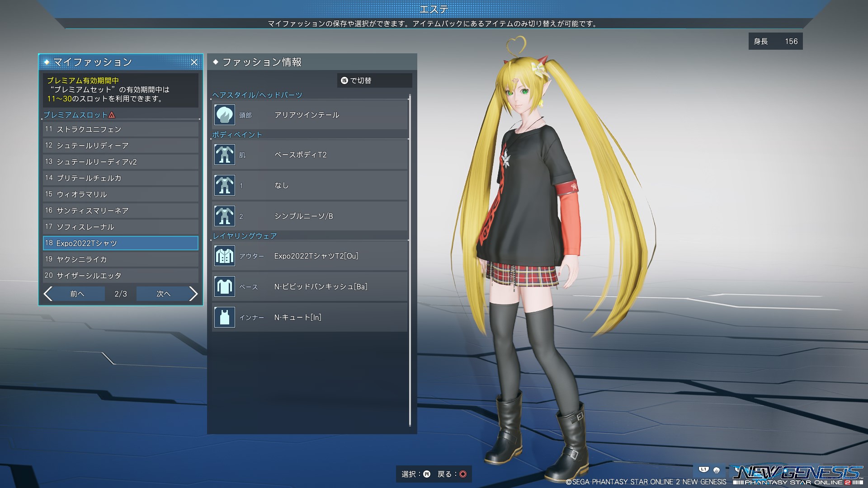Click the page indicator 2/3
The width and height of the screenshot is (868, 488).
(x=121, y=294)
